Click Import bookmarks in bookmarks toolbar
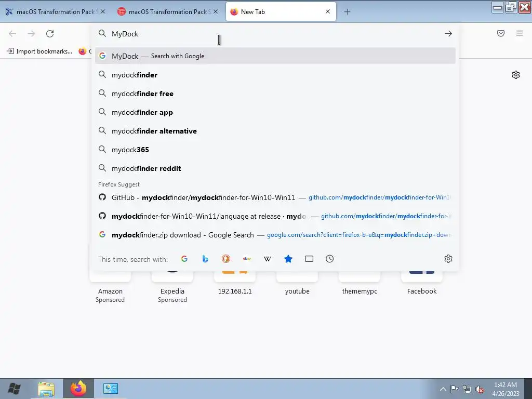The image size is (532, 399). pos(39,51)
